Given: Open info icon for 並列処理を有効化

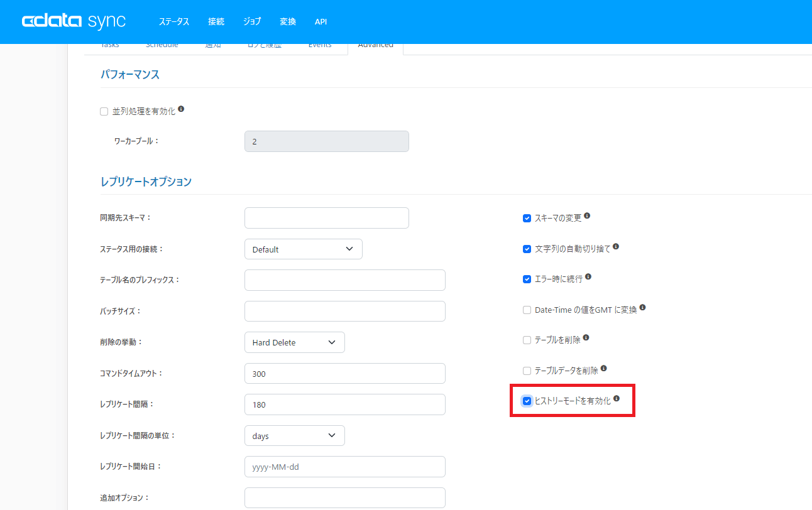Looking at the screenshot, I should tap(181, 109).
